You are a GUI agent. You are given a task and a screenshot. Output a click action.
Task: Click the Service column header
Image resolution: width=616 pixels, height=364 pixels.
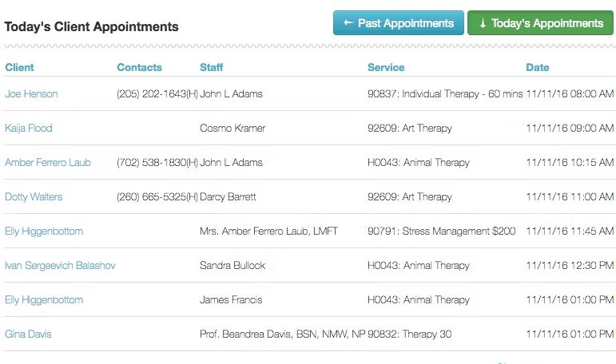[386, 67]
